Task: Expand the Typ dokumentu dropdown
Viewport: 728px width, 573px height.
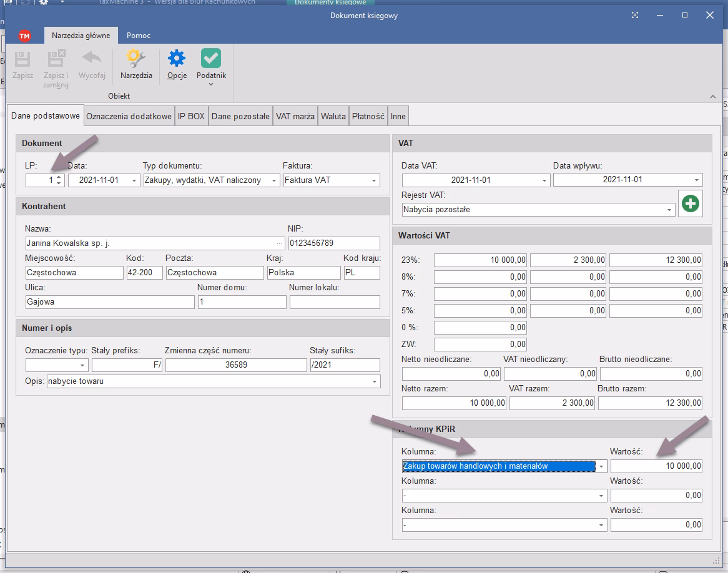Action: pos(274,180)
